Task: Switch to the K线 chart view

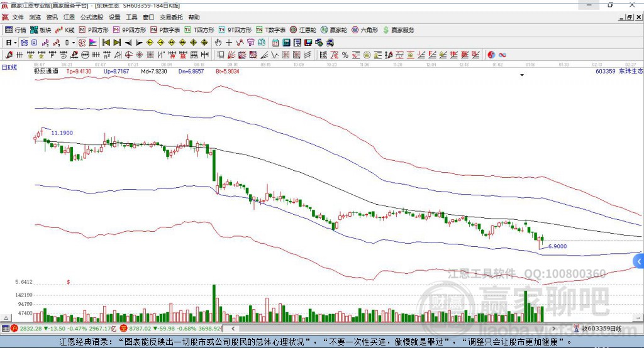Action: (65, 30)
